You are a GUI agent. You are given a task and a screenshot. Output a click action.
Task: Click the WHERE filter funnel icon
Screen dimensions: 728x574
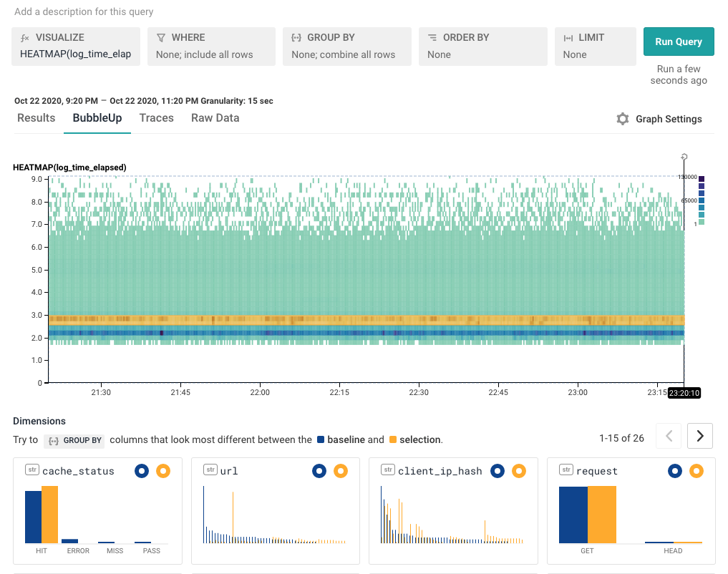pyautogui.click(x=161, y=38)
